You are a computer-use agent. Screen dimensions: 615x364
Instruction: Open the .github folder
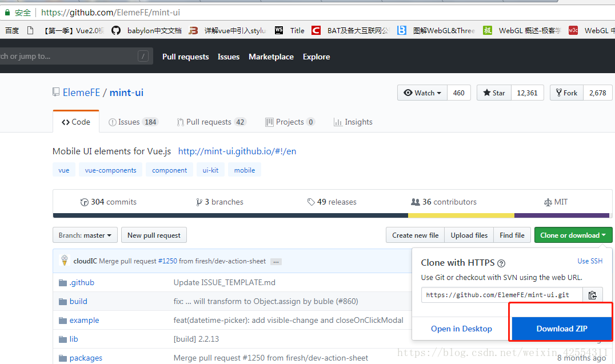coord(82,282)
